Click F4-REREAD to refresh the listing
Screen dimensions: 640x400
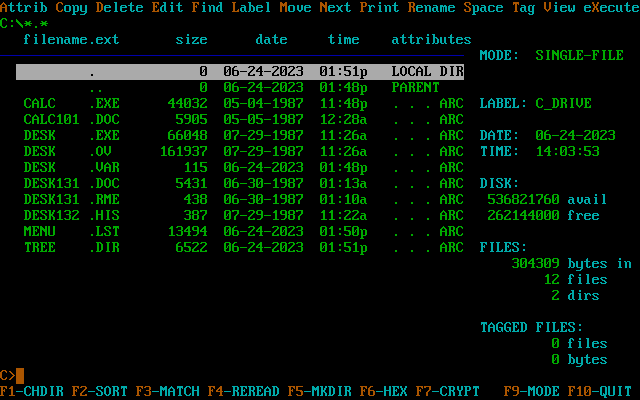pyautogui.click(x=244, y=391)
